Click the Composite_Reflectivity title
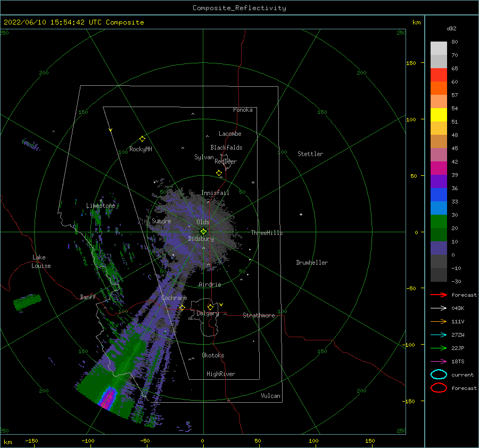The width and height of the screenshot is (479, 448). (240, 8)
